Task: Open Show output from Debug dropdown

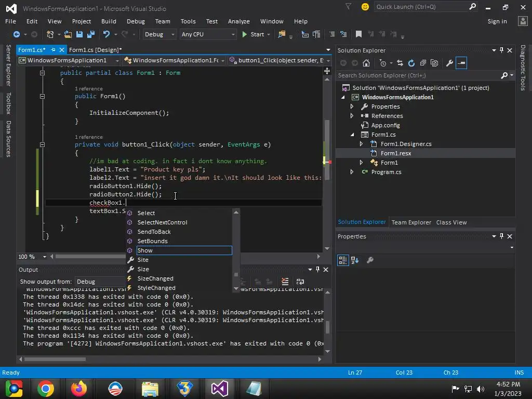Action: [x=101, y=282]
